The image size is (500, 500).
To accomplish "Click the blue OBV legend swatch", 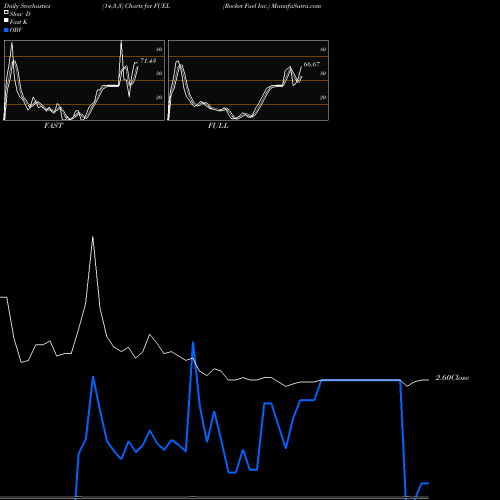I will [6, 30].
